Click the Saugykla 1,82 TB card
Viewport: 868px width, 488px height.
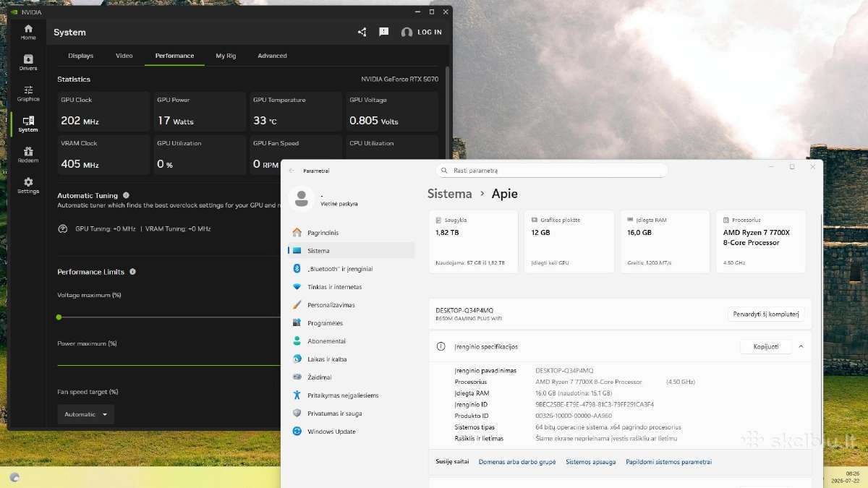tap(474, 241)
